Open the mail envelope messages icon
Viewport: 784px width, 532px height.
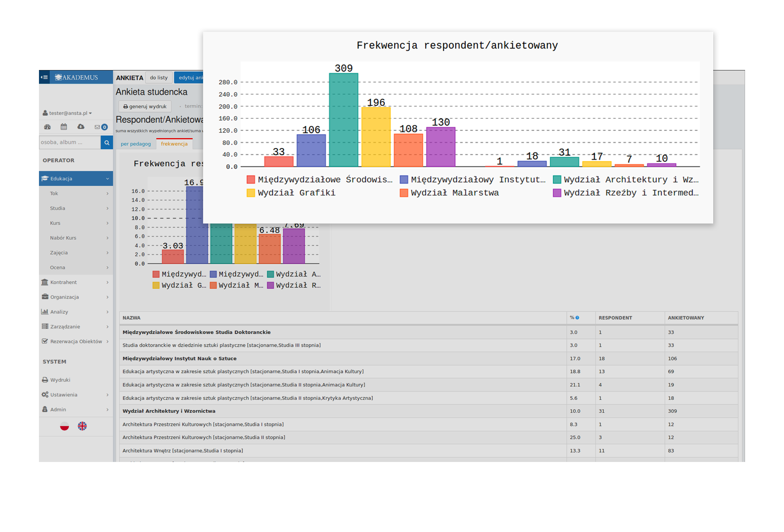(97, 127)
